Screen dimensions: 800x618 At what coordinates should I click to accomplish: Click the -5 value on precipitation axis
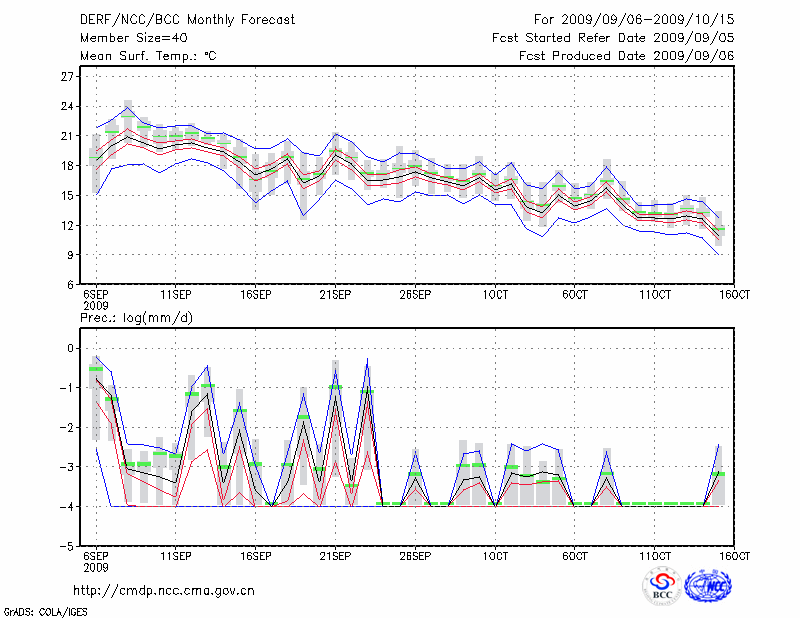tap(68, 547)
